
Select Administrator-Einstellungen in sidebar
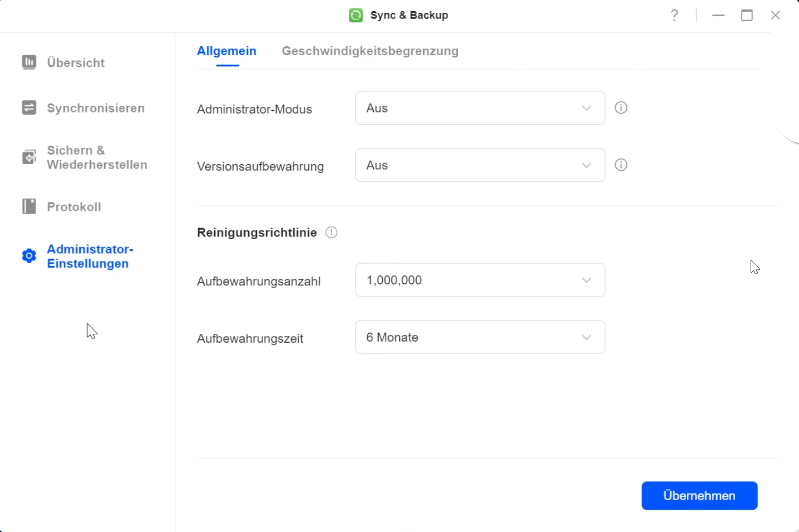pos(90,256)
